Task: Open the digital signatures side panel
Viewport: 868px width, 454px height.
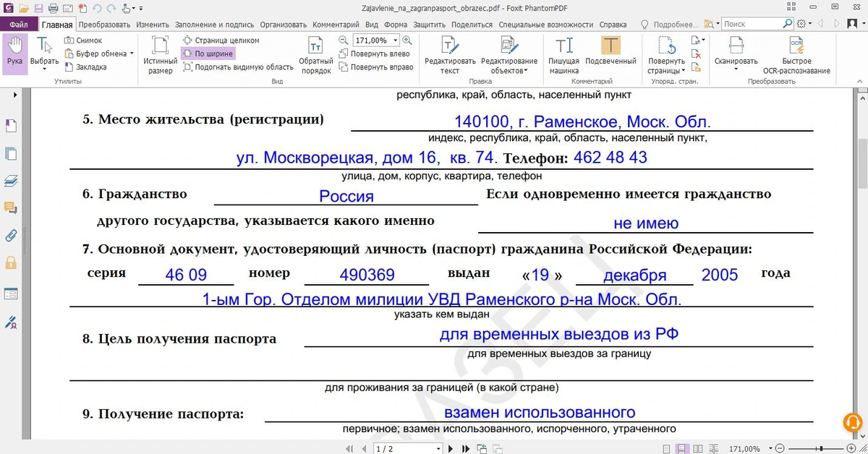Action: 10,321
